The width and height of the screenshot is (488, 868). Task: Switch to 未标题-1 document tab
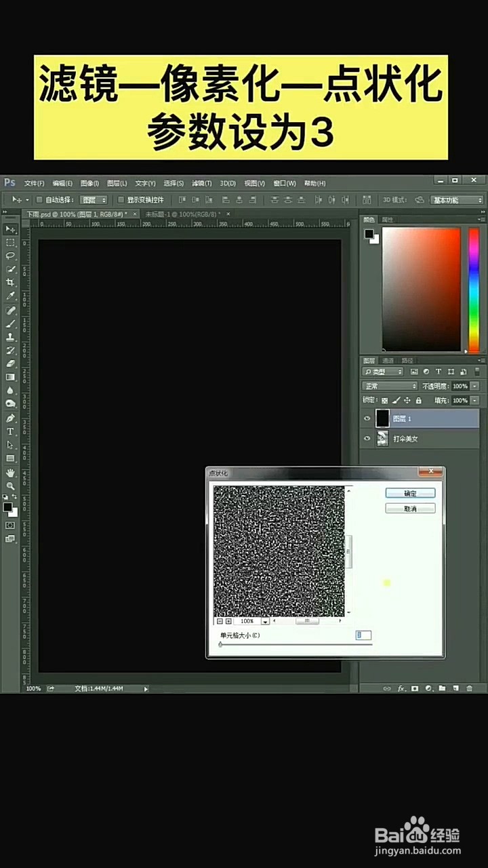click(183, 214)
